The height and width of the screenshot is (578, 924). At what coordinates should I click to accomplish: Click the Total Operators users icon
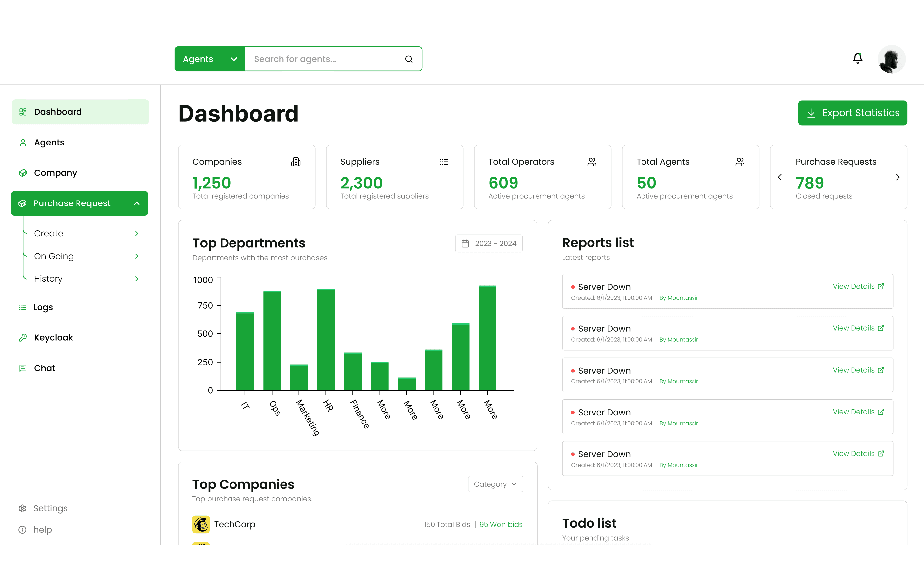click(592, 162)
